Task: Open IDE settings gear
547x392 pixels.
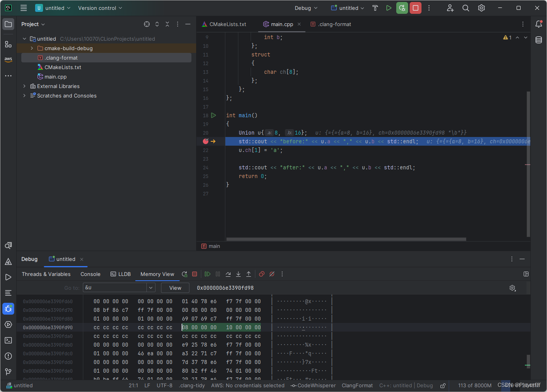Action: [x=481, y=8]
